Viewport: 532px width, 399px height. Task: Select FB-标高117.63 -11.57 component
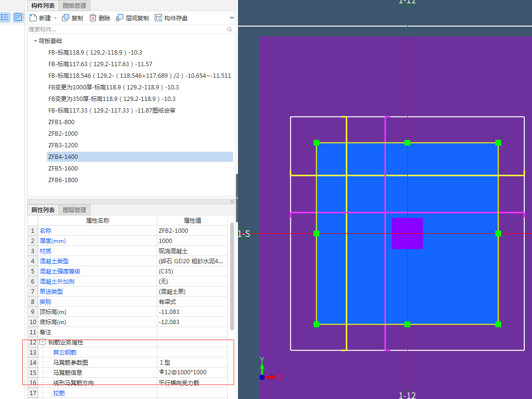(100, 64)
